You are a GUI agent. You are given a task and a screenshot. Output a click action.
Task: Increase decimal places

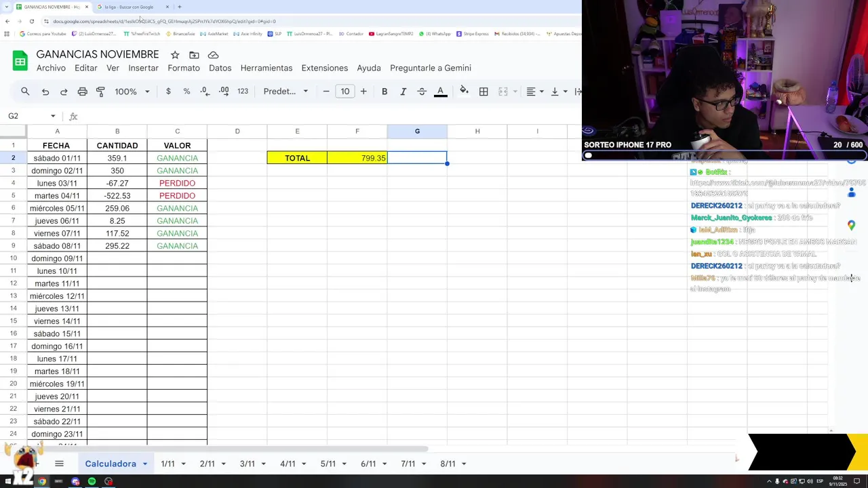224,91
